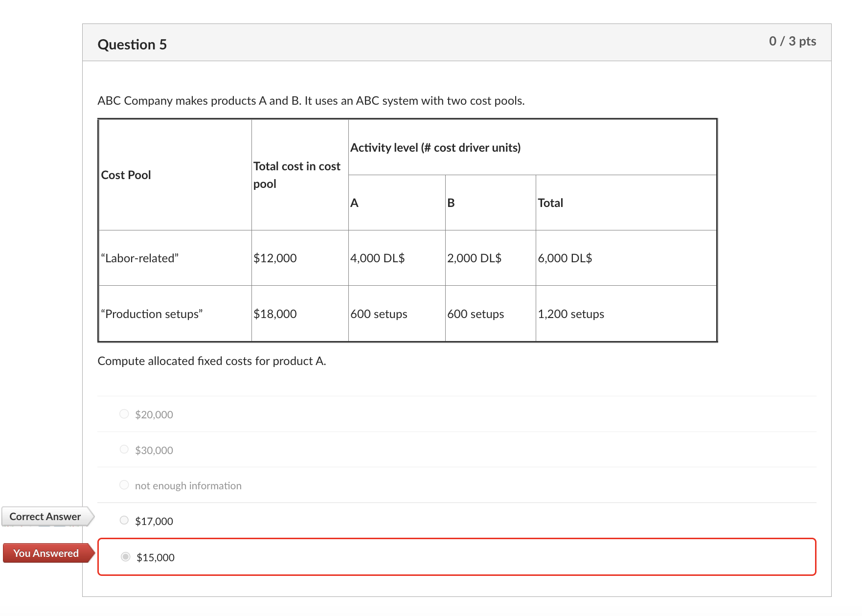Click the 'ABC Company makes products' intro sentence
Screen dimensions: 862x616
311,101
